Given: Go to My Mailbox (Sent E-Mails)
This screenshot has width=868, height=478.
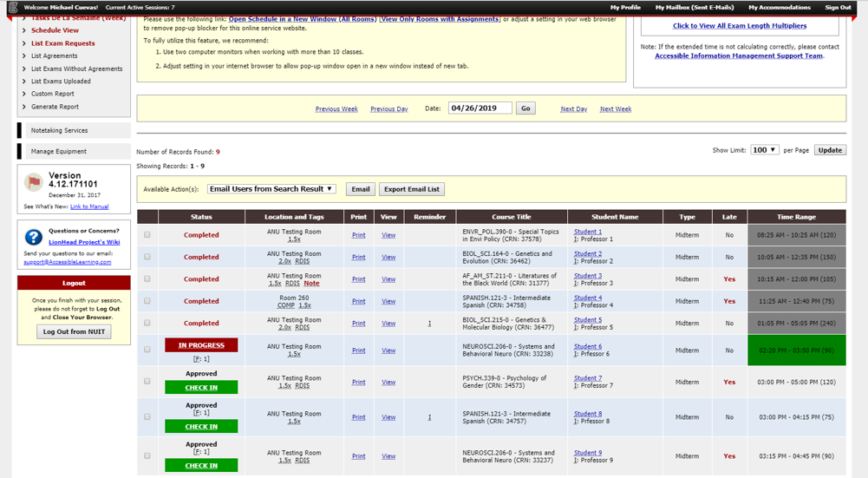Looking at the screenshot, I should pos(694,7).
